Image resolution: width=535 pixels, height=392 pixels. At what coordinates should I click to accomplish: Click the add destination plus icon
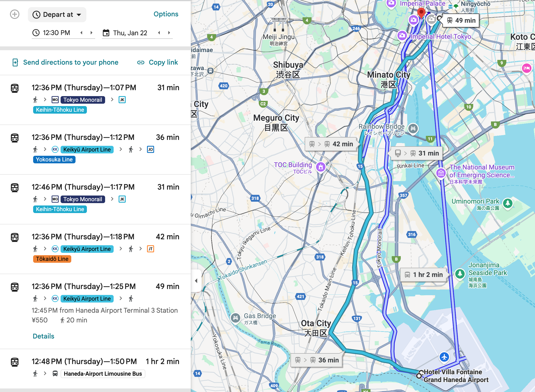pos(15,14)
